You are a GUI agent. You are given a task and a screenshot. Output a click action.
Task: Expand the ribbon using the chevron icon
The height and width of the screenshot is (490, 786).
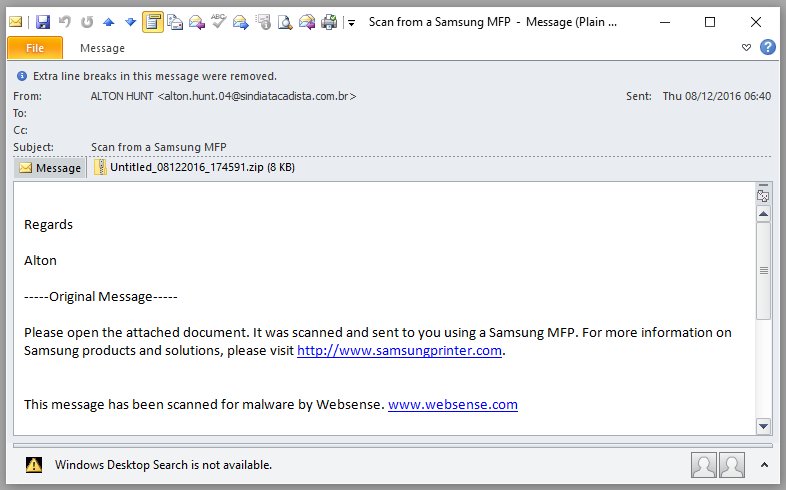pyautogui.click(x=746, y=48)
